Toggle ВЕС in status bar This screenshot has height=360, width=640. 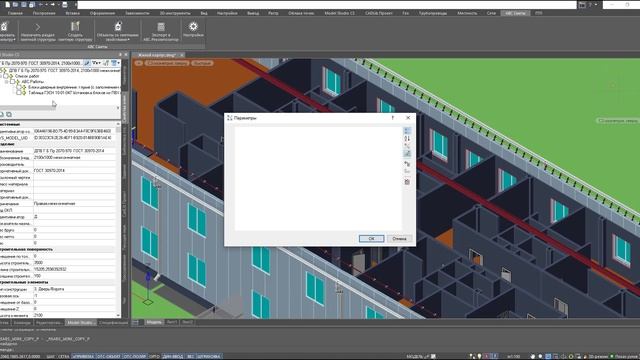191,356
